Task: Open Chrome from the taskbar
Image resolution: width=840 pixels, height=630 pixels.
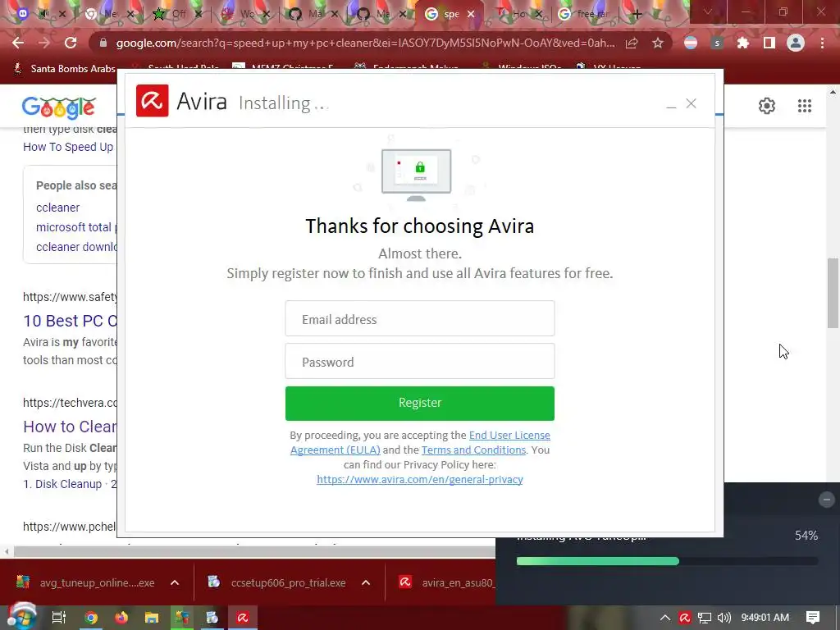Action: pos(91,618)
